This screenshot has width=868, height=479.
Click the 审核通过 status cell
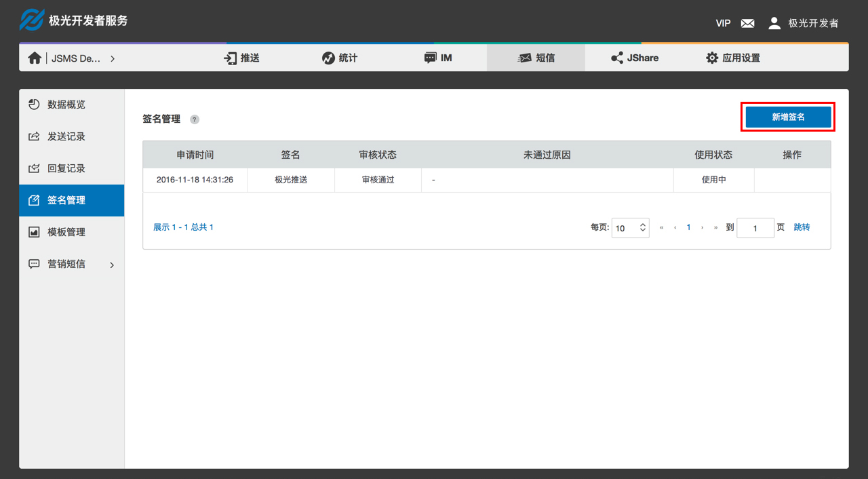[378, 180]
